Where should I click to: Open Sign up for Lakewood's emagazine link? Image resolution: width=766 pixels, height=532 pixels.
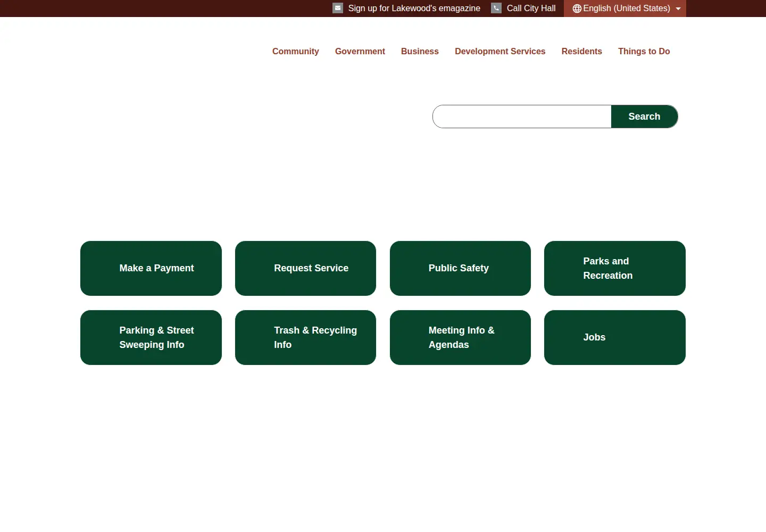coord(414,8)
